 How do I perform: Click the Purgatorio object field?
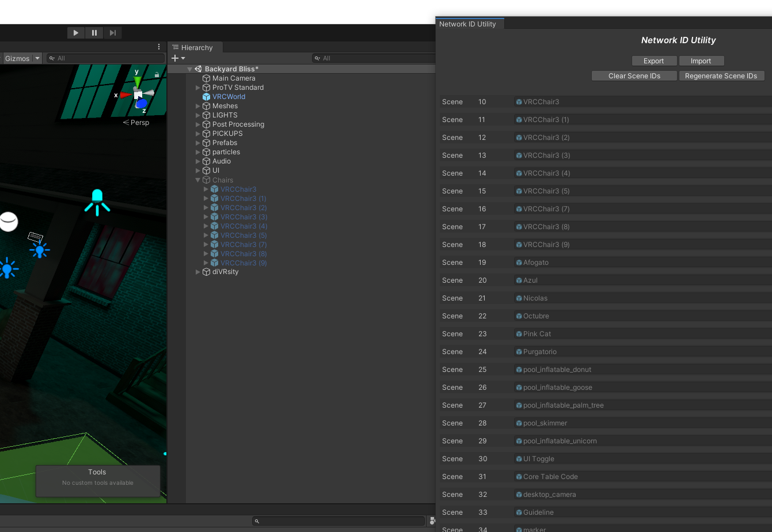click(643, 352)
